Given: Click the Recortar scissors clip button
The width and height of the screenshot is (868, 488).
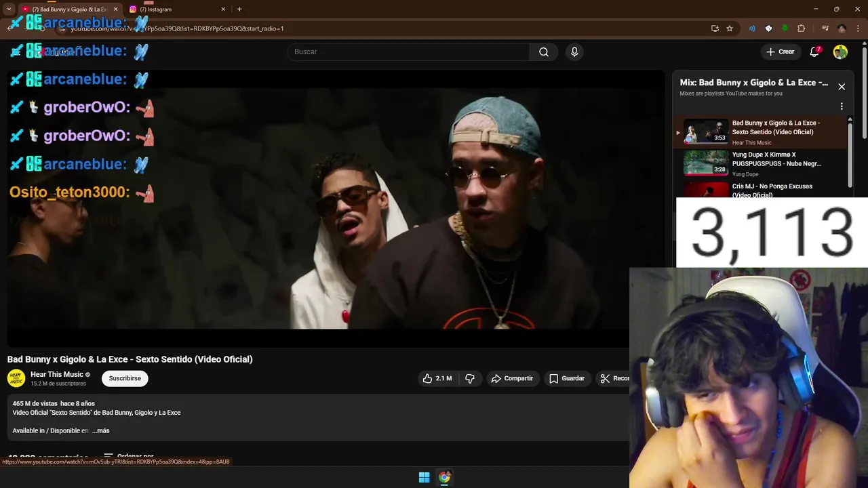Looking at the screenshot, I should tap(613, 378).
